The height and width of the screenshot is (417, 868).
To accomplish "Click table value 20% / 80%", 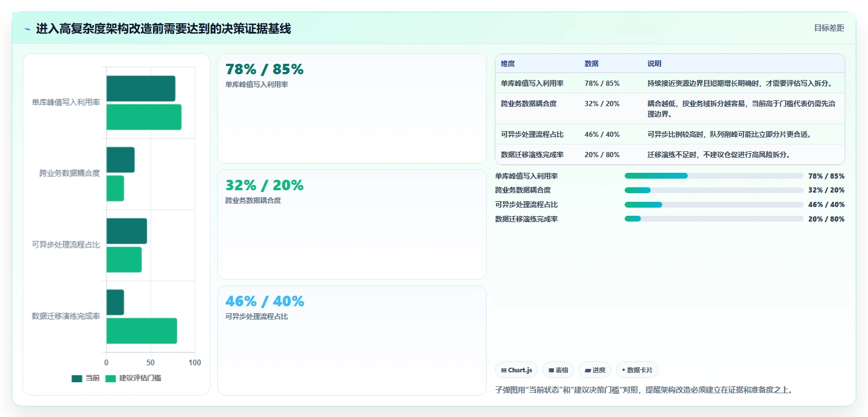I will (x=602, y=155).
